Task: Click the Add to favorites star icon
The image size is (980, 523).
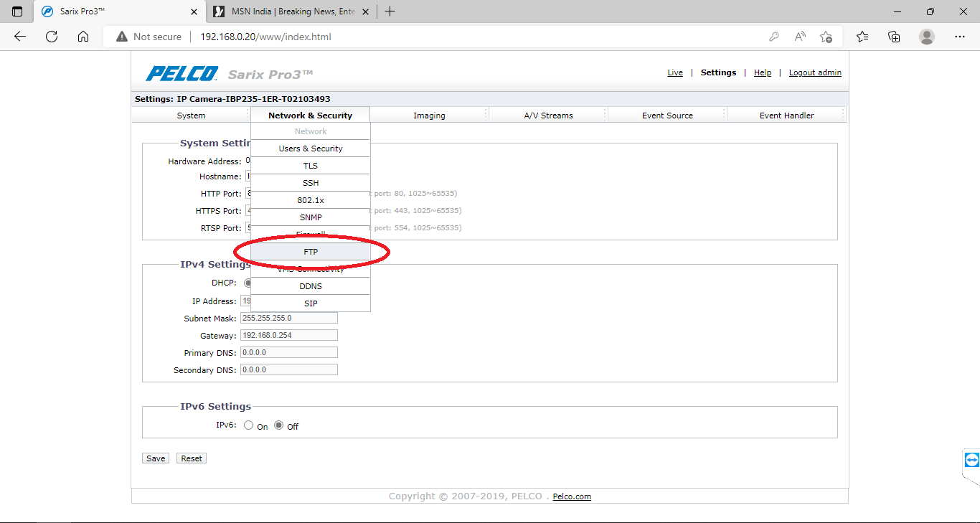Action: (x=826, y=36)
